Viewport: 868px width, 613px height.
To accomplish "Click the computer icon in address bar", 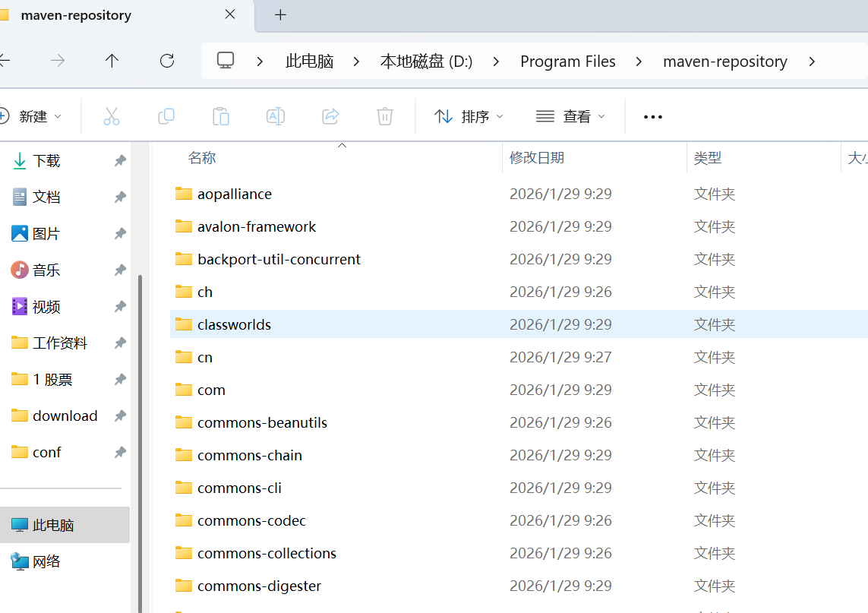I will pos(226,60).
